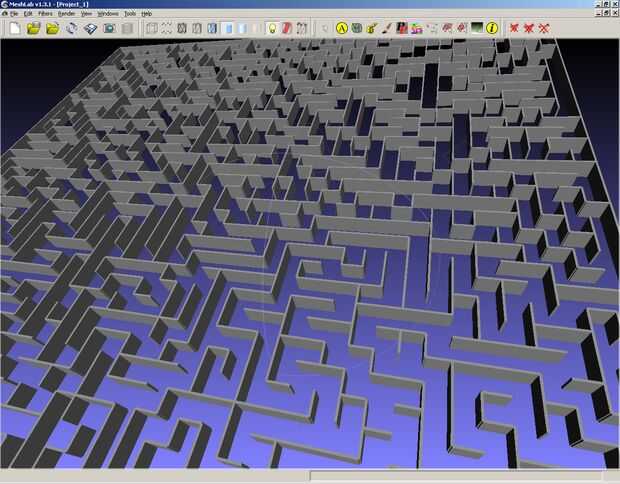Screen dimensions: 620x484
Task: Create a new project with the blank page icon
Action: [15, 28]
